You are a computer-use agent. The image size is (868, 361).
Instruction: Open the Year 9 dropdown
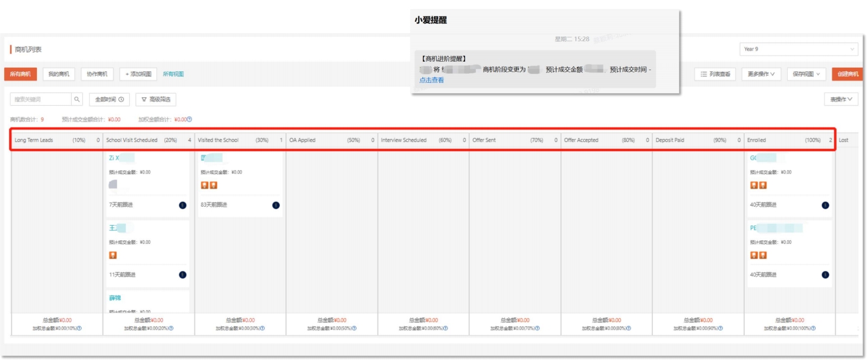pos(799,49)
